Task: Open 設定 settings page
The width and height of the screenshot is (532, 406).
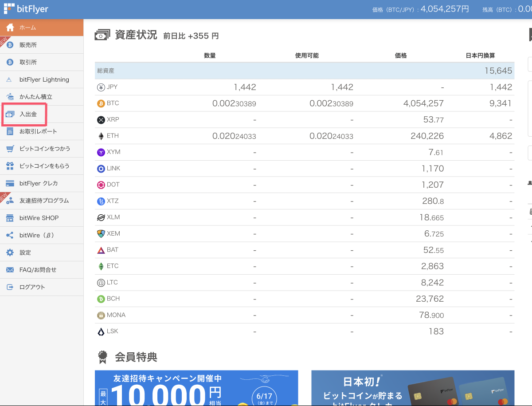Action: pyautogui.click(x=42, y=252)
